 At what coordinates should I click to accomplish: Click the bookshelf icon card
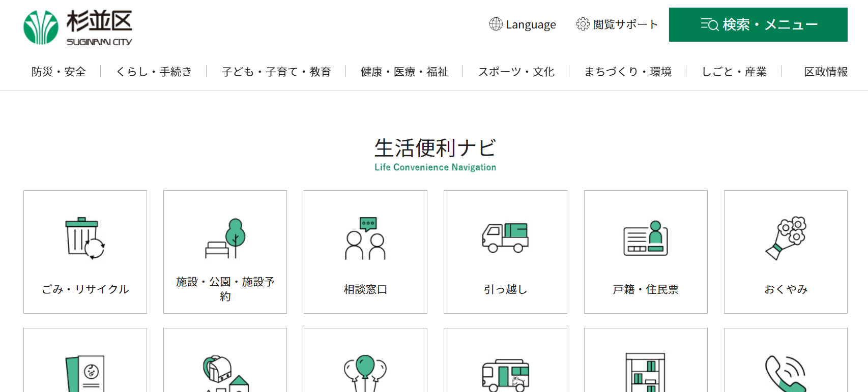coord(646,360)
